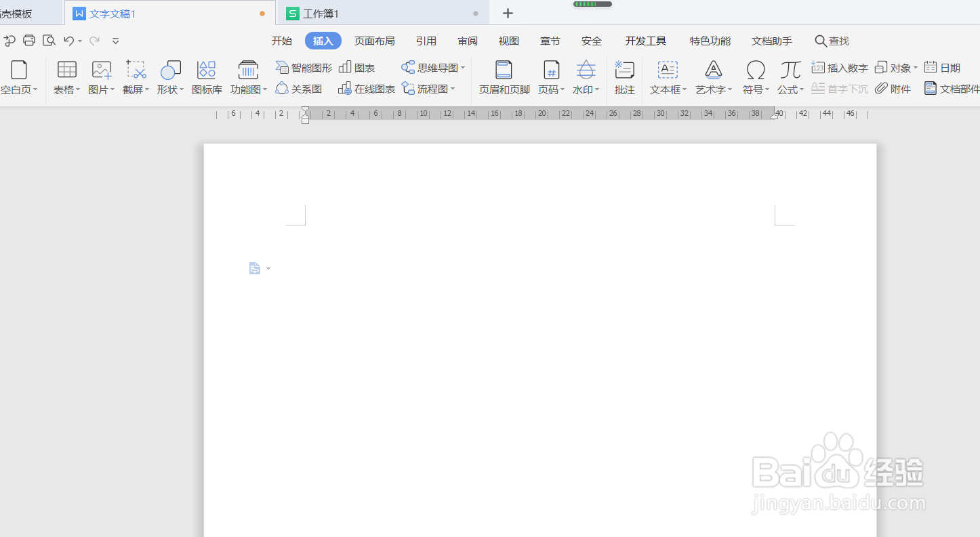Expand the 形状 dropdown arrow
980x537 pixels.
pos(182,90)
